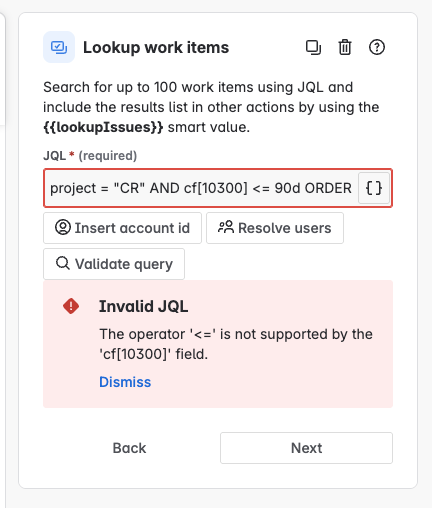Go Back to the previous step
The image size is (432, 508).
click(x=129, y=448)
